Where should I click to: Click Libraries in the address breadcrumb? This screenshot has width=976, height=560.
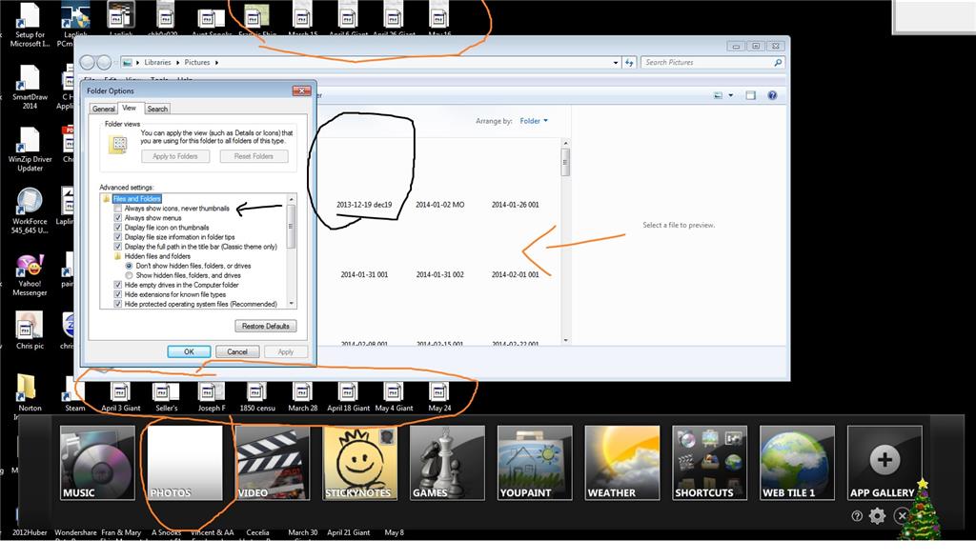click(157, 62)
